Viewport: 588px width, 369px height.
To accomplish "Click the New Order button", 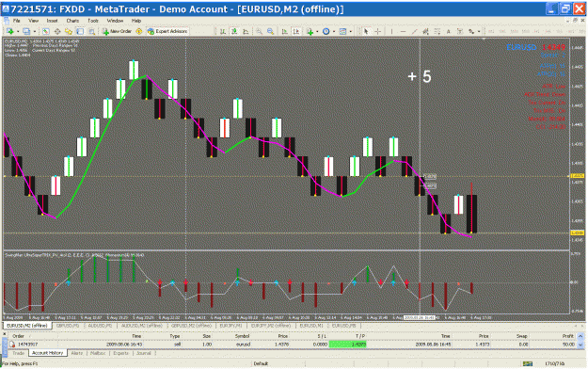I will (117, 31).
